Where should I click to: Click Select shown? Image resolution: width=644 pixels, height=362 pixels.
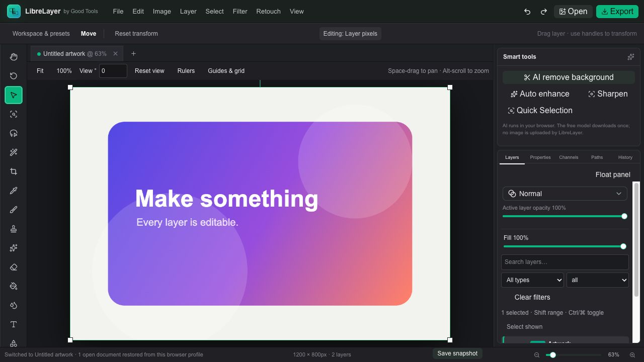click(x=524, y=327)
